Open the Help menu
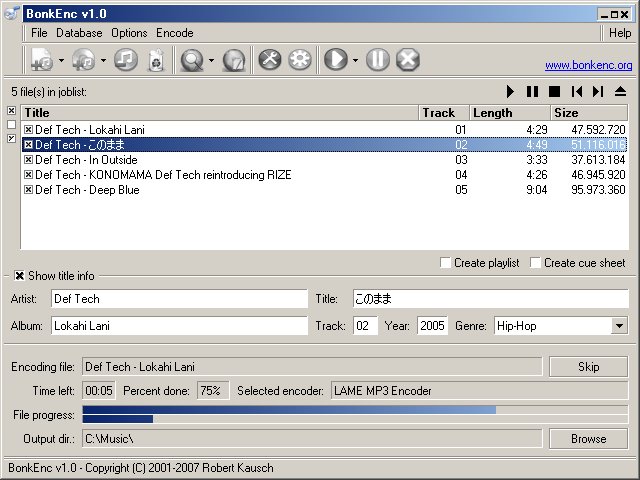 620,33
